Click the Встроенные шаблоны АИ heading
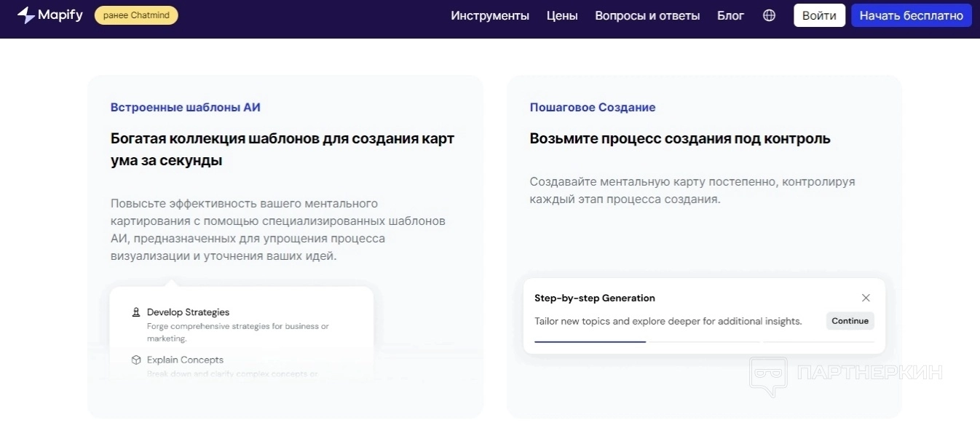 (185, 107)
